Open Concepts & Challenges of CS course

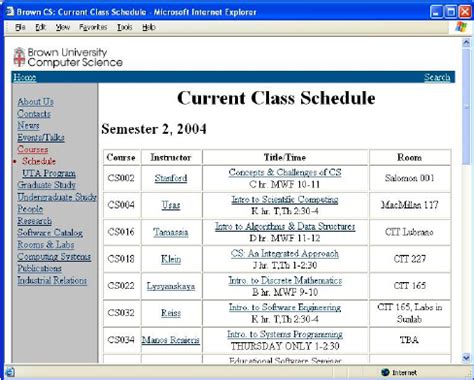tap(285, 172)
